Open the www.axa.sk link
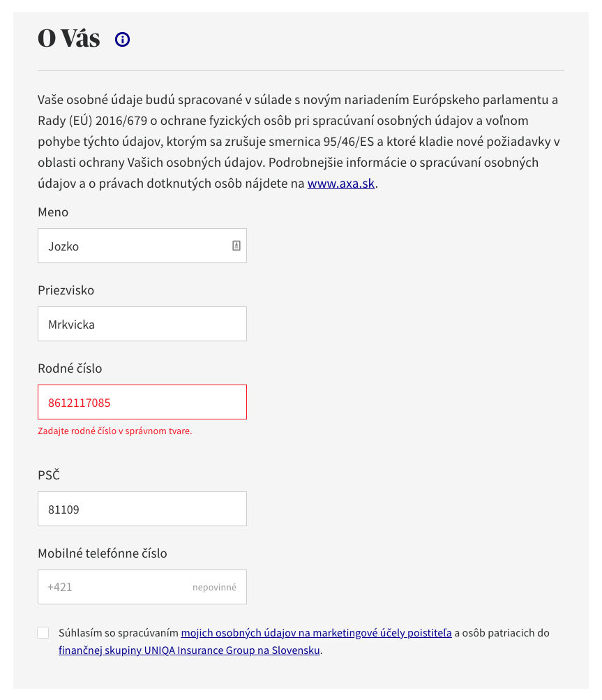 point(342,184)
